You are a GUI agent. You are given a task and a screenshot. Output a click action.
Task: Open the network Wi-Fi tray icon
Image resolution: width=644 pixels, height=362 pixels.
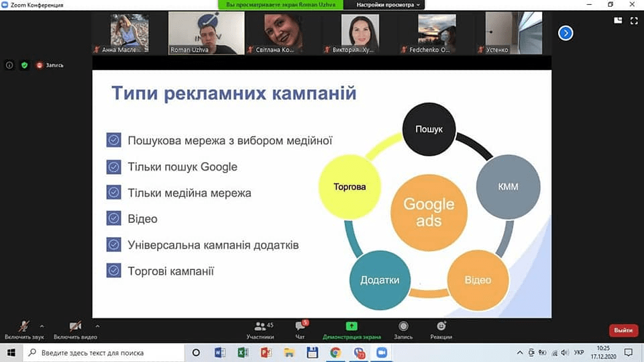coord(555,353)
